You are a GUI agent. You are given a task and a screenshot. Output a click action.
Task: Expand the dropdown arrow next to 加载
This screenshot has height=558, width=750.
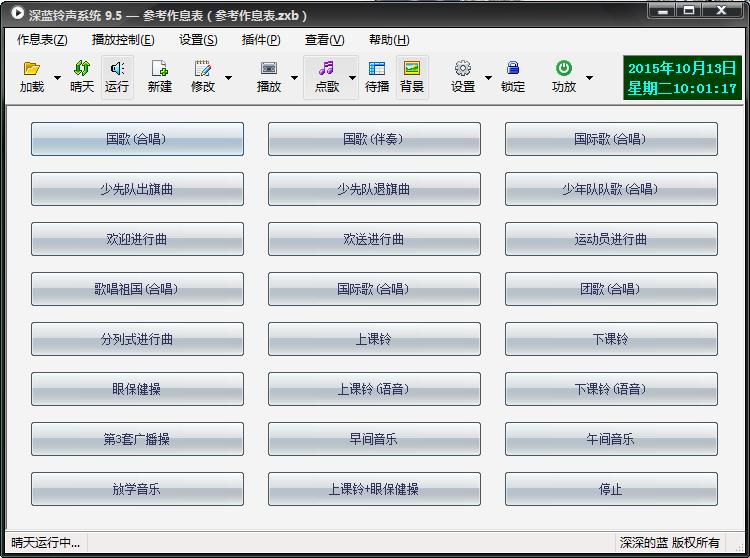coord(57,77)
